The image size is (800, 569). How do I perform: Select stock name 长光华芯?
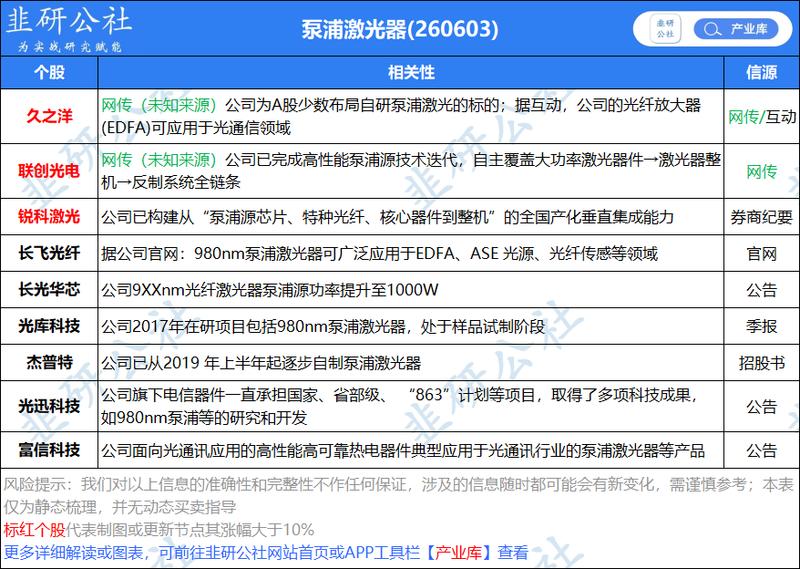pyautogui.click(x=49, y=290)
